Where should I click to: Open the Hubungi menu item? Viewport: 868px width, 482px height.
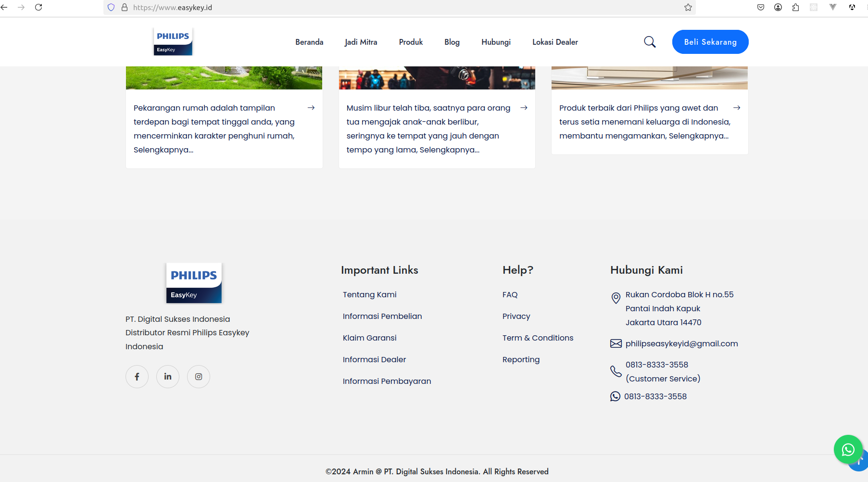pyautogui.click(x=496, y=42)
